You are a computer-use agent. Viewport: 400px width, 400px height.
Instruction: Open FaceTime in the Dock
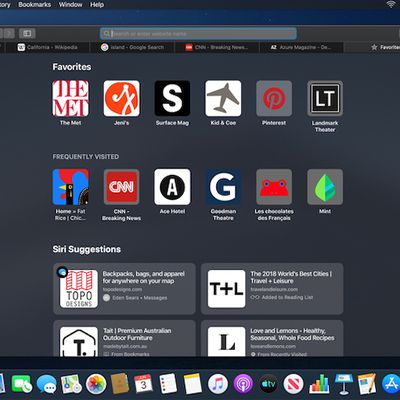(22, 384)
